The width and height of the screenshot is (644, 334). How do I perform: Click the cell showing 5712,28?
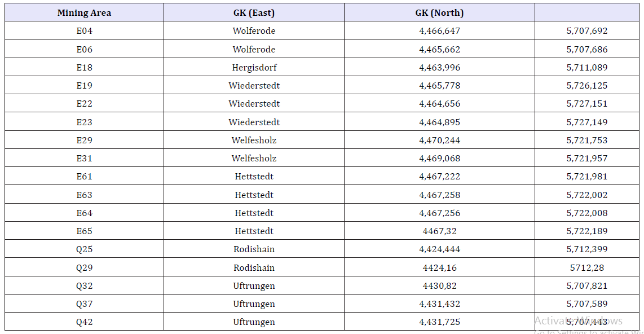click(x=587, y=268)
